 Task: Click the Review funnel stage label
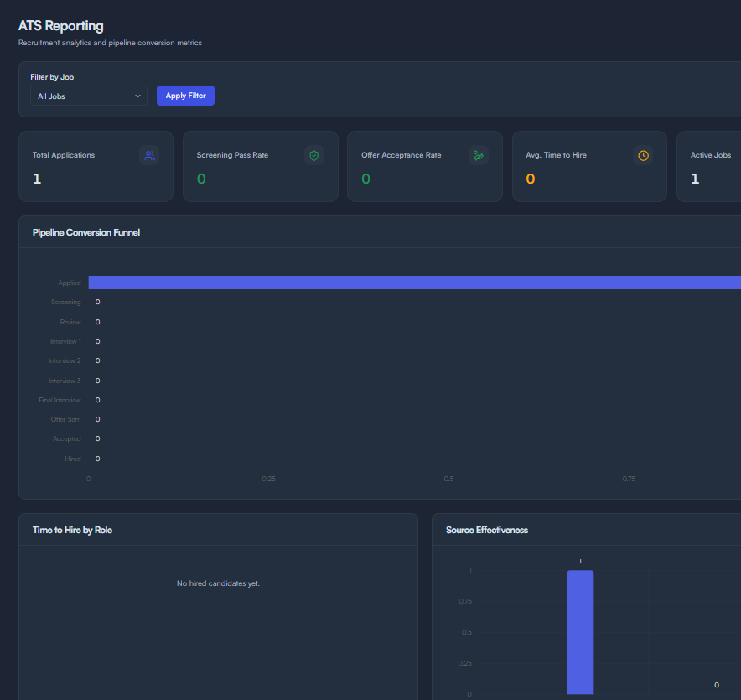pyautogui.click(x=70, y=322)
